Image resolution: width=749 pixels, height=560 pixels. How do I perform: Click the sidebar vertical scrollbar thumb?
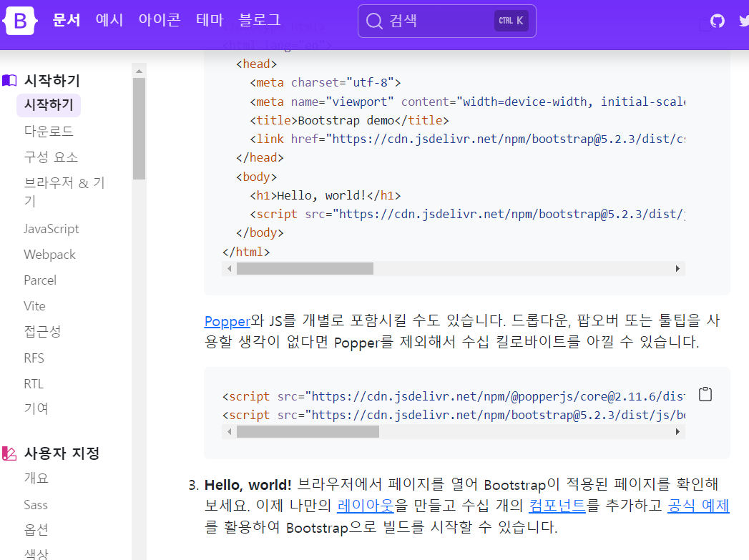[x=139, y=129]
